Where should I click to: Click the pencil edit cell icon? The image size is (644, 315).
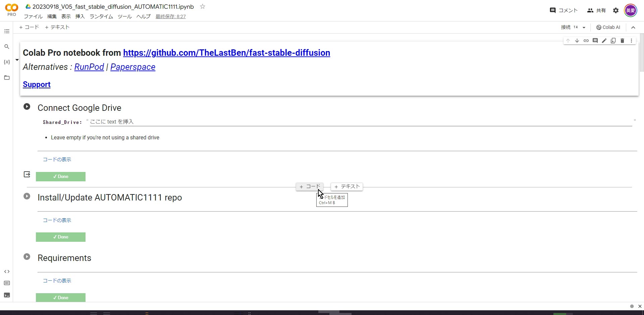[x=604, y=41]
